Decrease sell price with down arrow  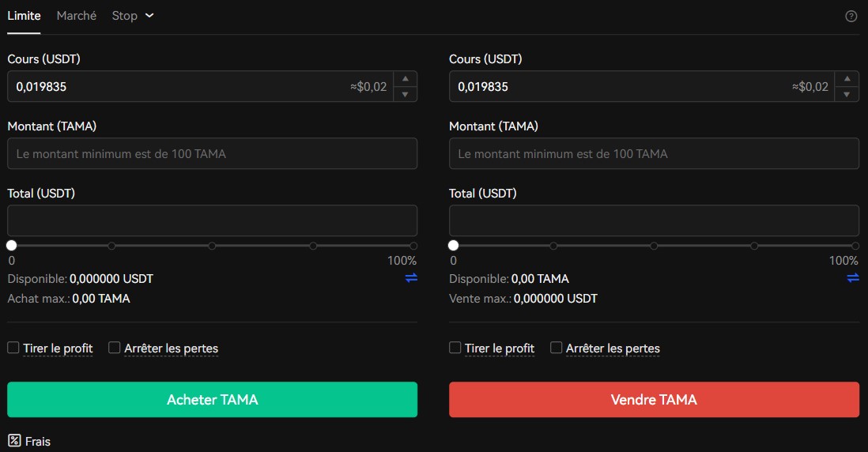847,94
